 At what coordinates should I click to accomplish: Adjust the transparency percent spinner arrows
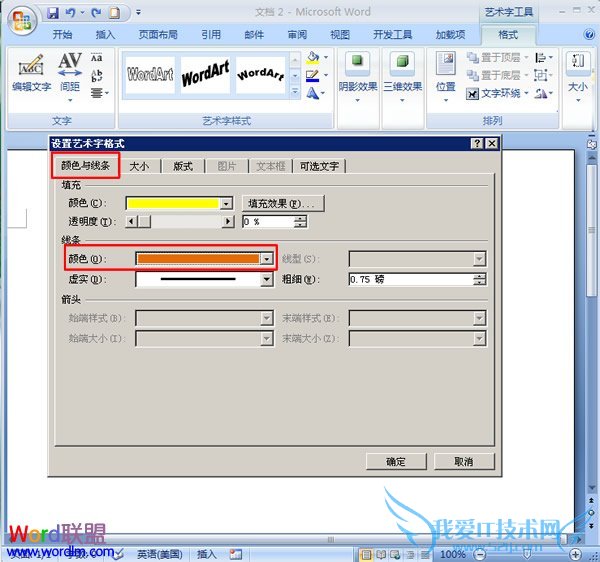(300, 222)
